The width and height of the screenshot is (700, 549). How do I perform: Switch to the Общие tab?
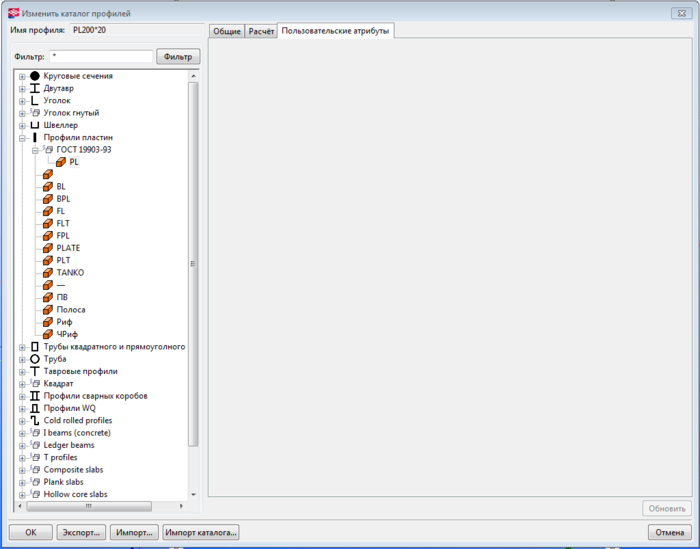tap(227, 31)
